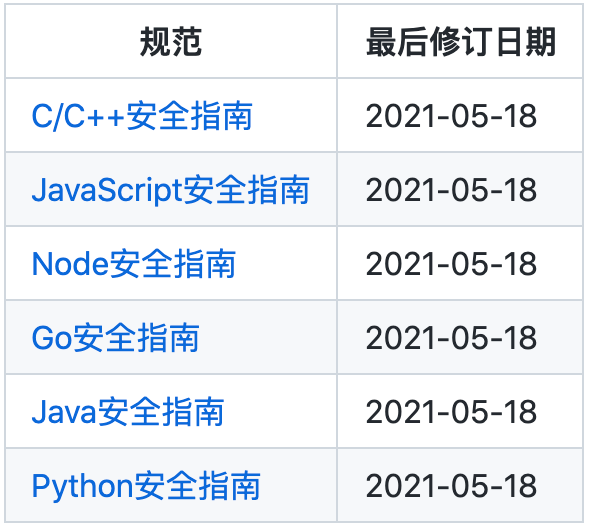Viewport: 590px width, 524px height.
Task: Select the 2021-05-18 date in the Java安全指南 row
Action: [x=451, y=412]
